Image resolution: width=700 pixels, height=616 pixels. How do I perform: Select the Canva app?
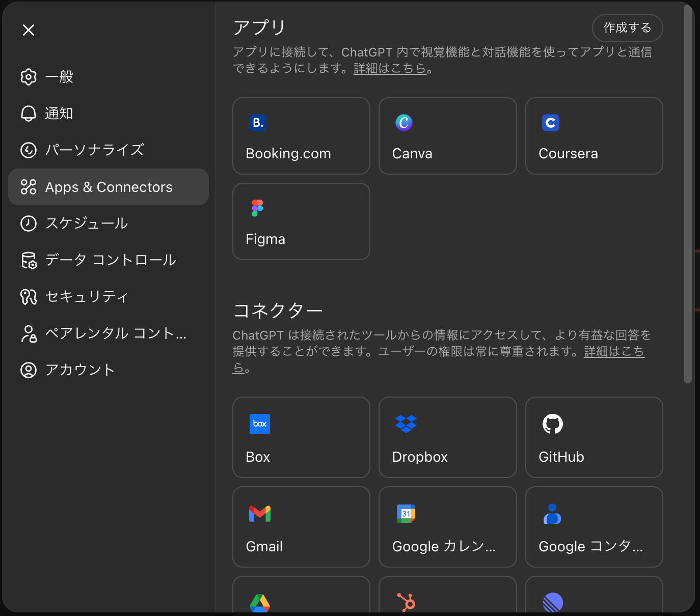pyautogui.click(x=447, y=136)
